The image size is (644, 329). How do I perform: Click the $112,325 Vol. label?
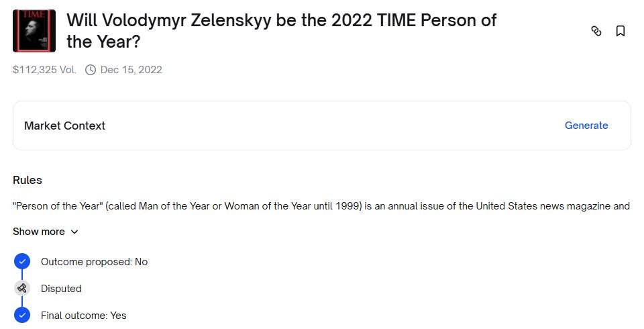[x=44, y=70]
